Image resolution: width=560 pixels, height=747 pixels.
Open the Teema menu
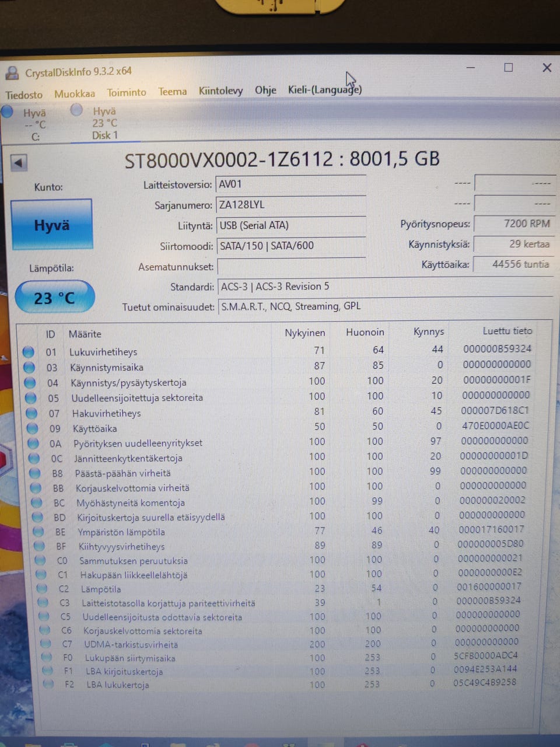point(173,92)
